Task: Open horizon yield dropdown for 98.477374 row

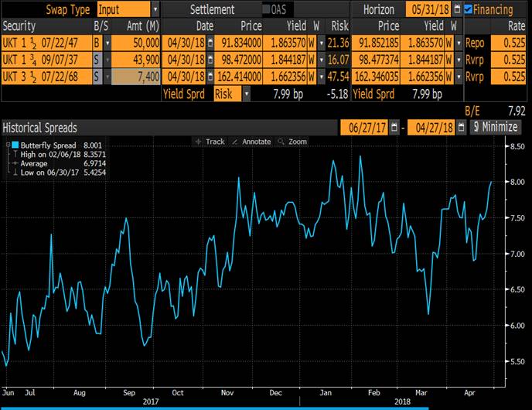Action: [459, 60]
